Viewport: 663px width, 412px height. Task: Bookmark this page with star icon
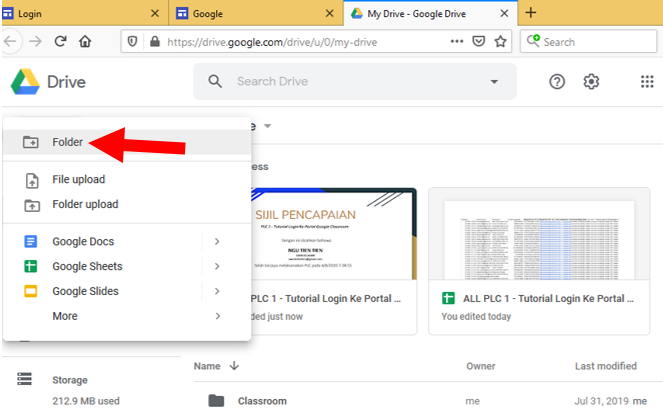point(500,41)
